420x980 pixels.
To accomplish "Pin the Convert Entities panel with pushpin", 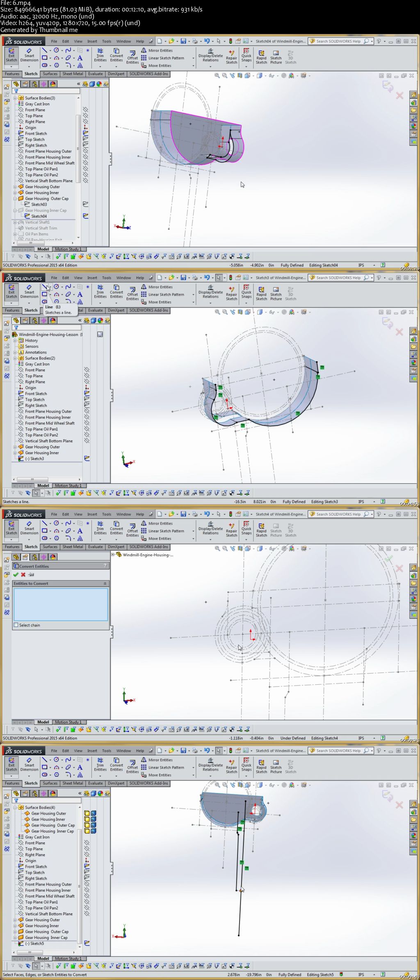I will pos(31,574).
